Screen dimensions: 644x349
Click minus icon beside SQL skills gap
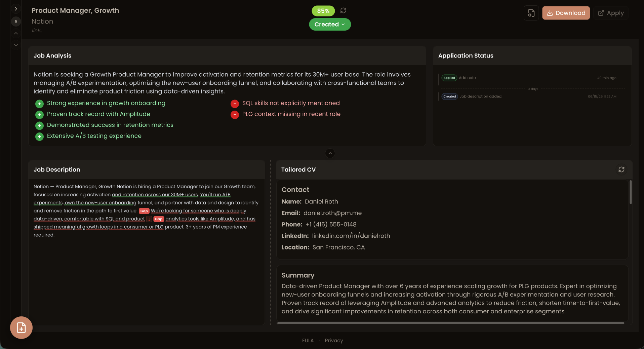click(x=235, y=104)
